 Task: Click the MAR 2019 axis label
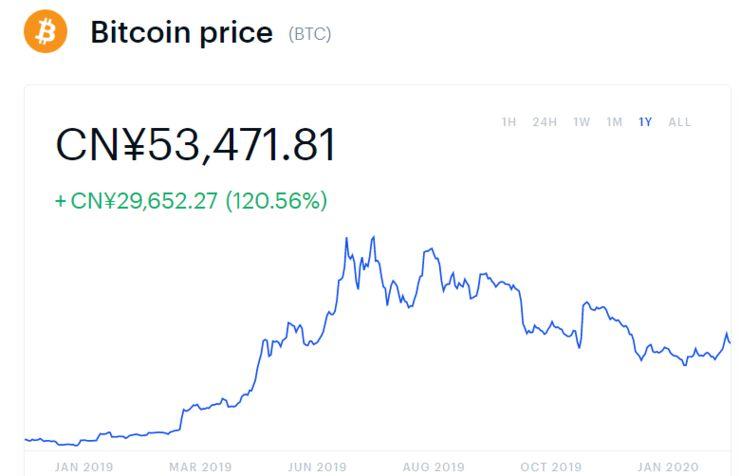(201, 466)
